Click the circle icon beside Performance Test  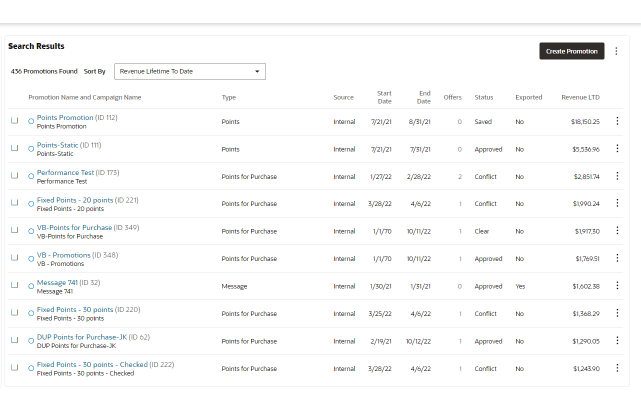point(31,176)
